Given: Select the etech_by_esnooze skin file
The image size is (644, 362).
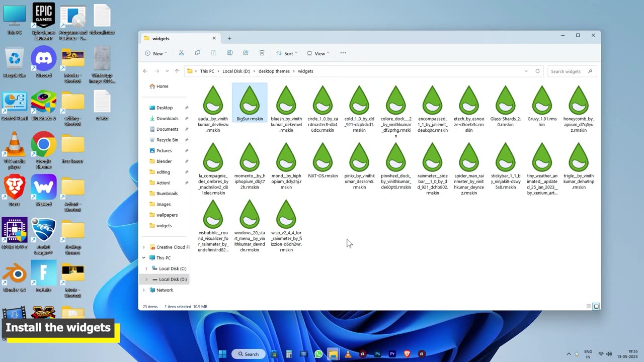Looking at the screenshot, I should coord(469,109).
